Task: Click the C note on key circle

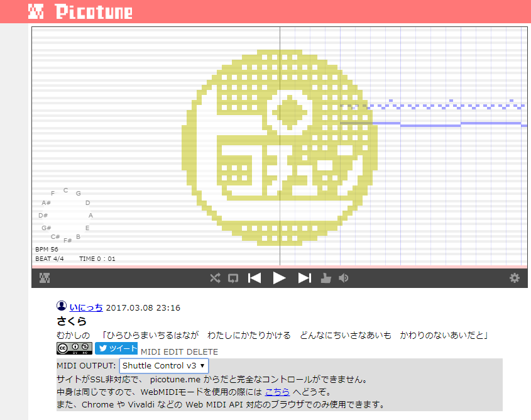Action: click(x=66, y=191)
